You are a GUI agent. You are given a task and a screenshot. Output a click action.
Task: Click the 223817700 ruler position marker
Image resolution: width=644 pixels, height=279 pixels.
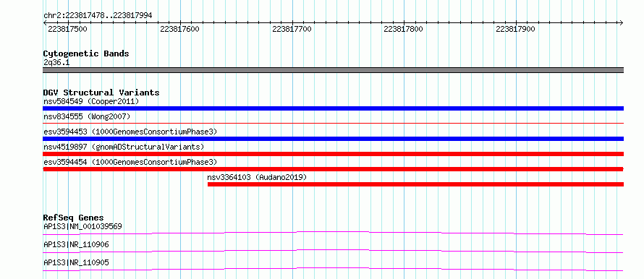[292, 30]
